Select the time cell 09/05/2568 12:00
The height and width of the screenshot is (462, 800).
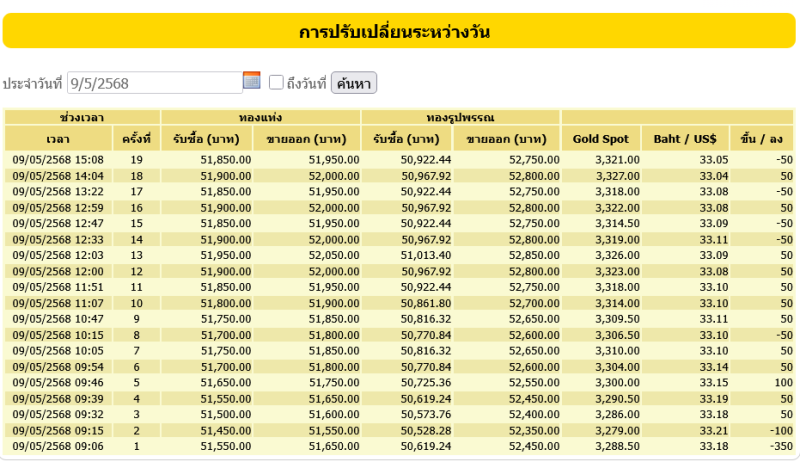(58, 271)
